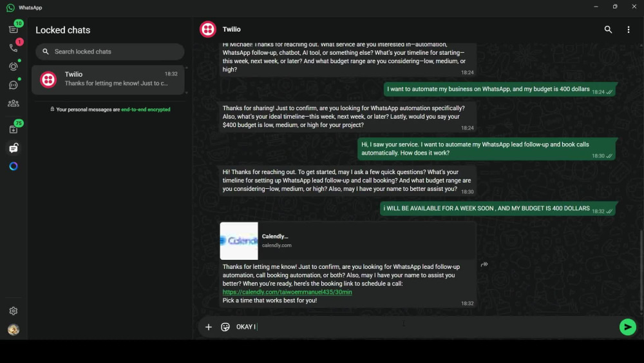Restore down the WhatsApp window
This screenshot has width=644, height=363.
615,6
